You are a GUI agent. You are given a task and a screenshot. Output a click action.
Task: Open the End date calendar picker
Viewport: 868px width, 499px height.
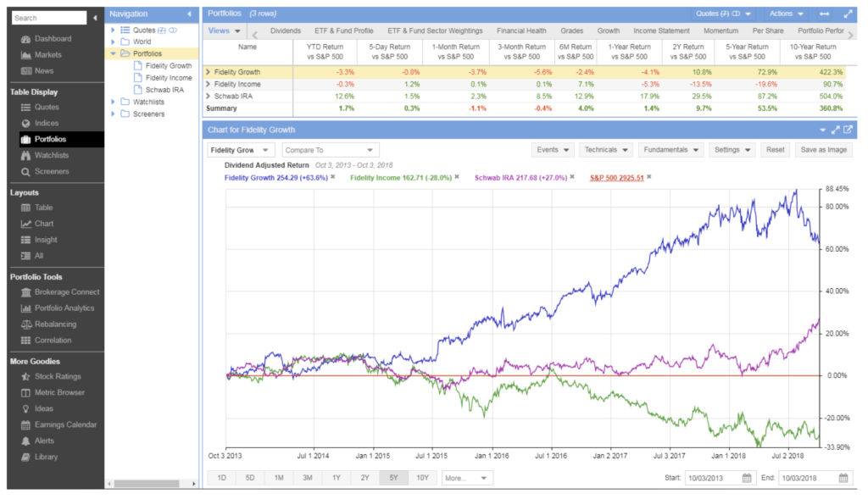tap(843, 478)
